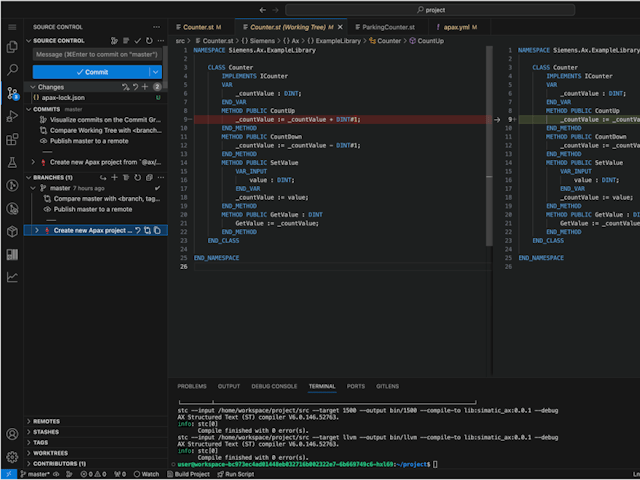Click remote window indicator in status bar
Image resolution: width=640 pixels, height=480 pixels.
[x=9, y=474]
